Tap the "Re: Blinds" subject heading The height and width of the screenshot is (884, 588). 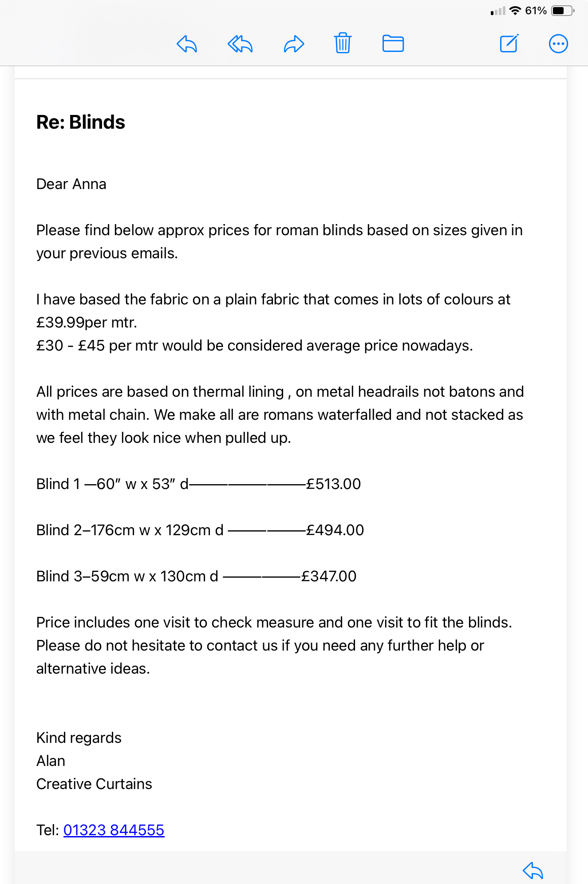[81, 122]
